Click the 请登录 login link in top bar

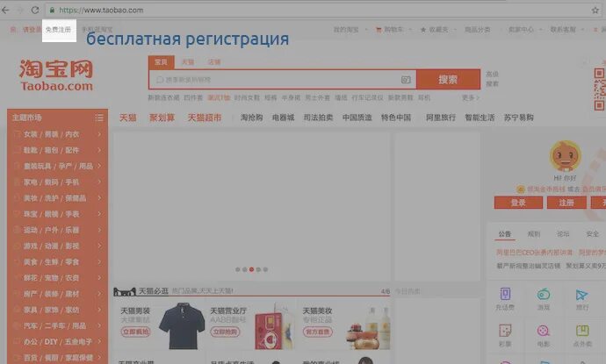[32, 30]
